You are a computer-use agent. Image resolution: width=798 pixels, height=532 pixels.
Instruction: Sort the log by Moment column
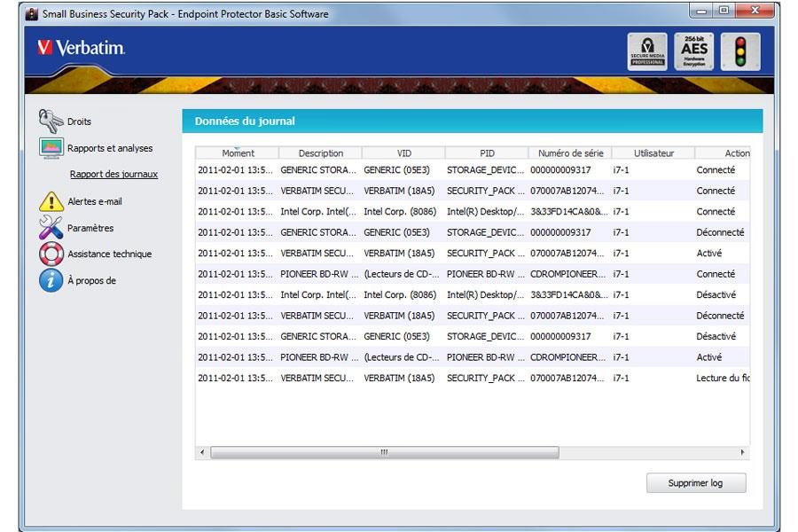click(238, 153)
